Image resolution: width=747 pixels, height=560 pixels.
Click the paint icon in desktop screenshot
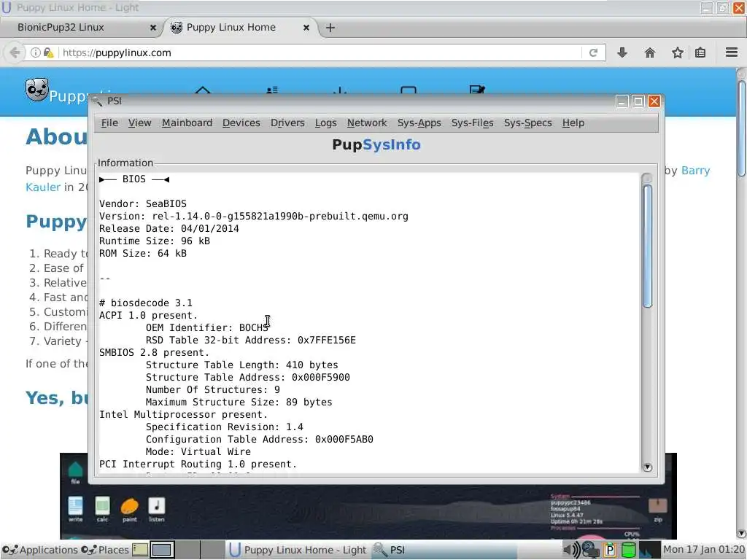coord(130,509)
